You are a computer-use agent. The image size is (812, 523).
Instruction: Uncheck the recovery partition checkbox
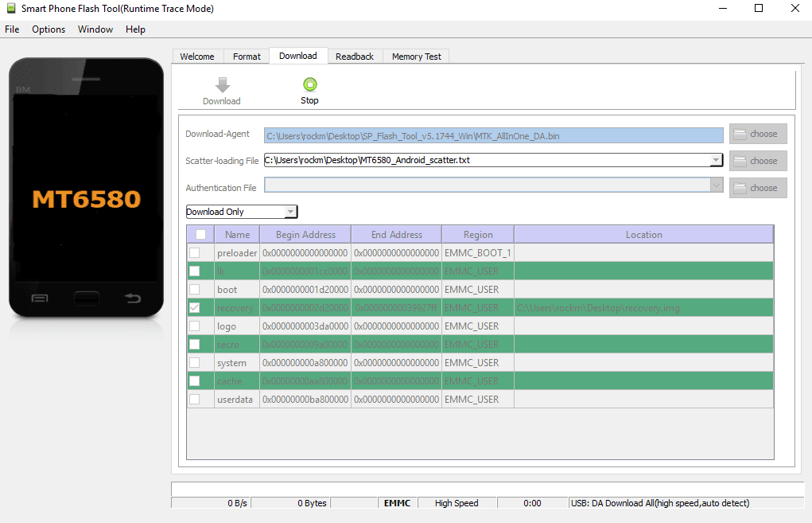[195, 308]
